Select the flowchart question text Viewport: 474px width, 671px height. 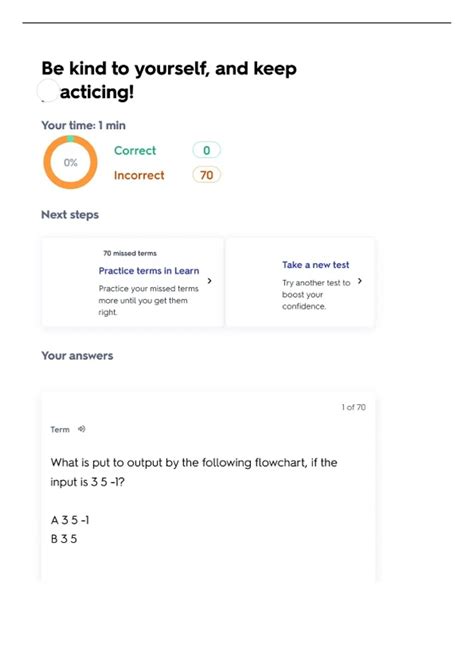194,472
